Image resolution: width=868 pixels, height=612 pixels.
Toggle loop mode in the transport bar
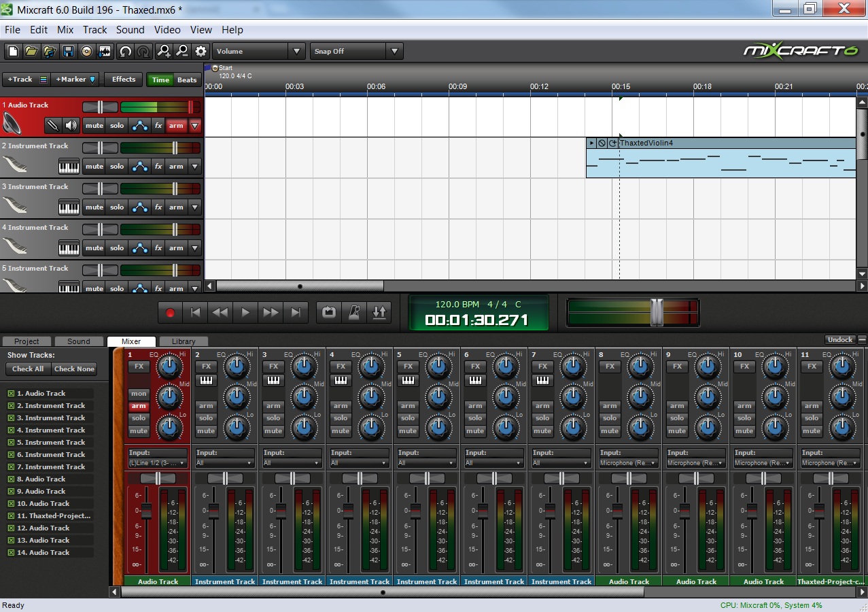click(329, 313)
